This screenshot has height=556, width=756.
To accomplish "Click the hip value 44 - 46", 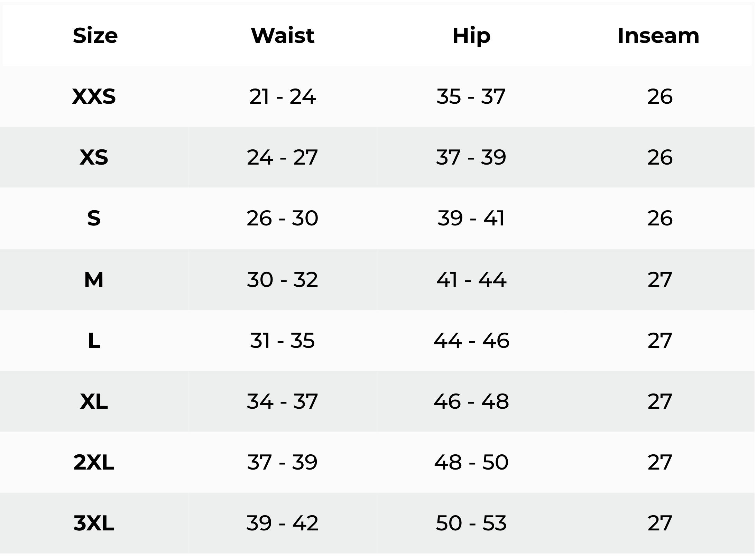I will [471, 341].
